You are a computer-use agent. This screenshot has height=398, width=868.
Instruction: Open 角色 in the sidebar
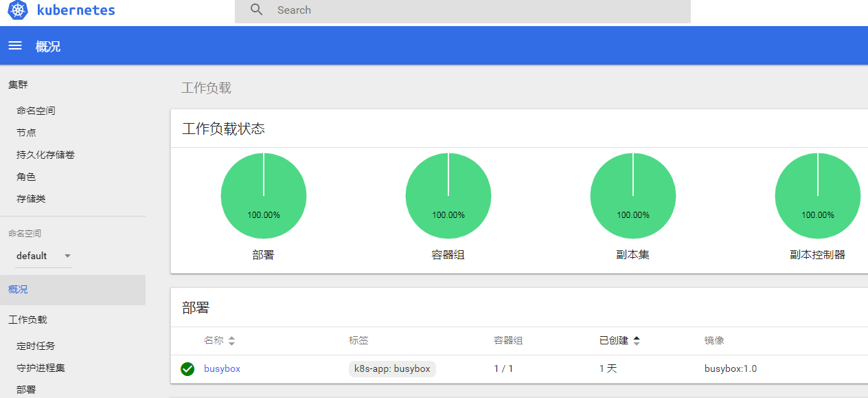click(26, 177)
